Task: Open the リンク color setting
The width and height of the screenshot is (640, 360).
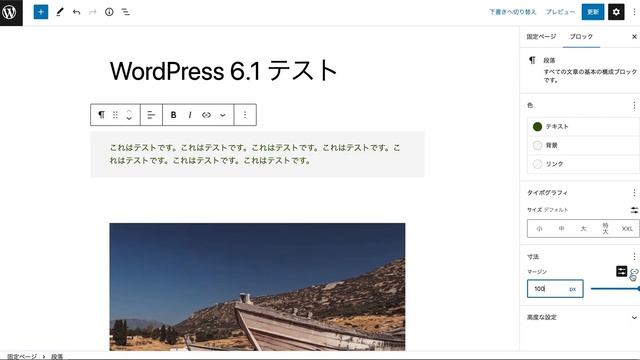Action: click(x=583, y=164)
